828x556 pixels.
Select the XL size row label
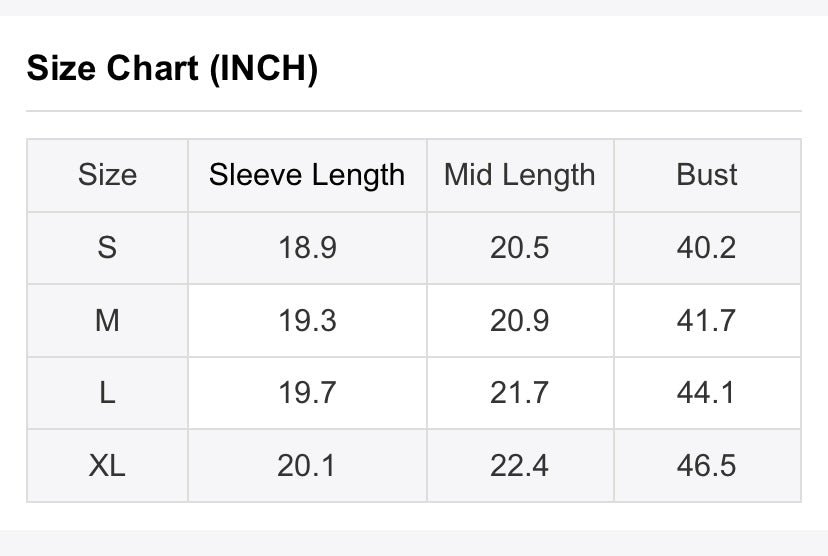[107, 465]
